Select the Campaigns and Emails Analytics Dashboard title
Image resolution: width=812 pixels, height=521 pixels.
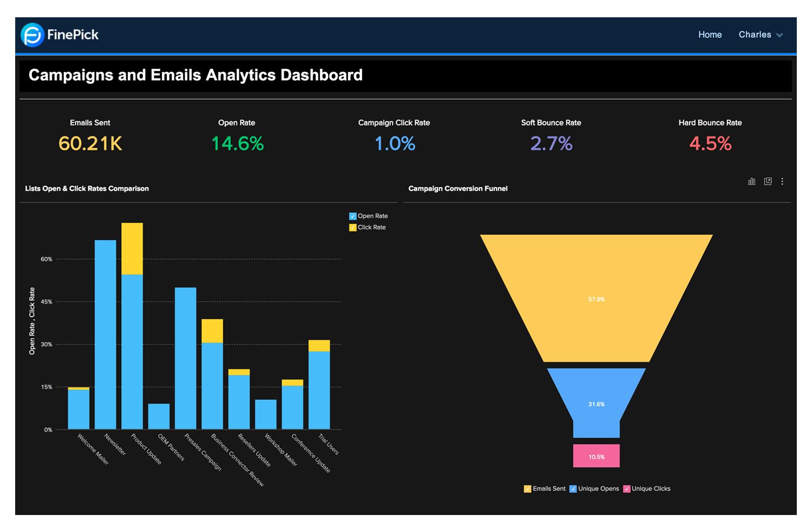coord(195,75)
